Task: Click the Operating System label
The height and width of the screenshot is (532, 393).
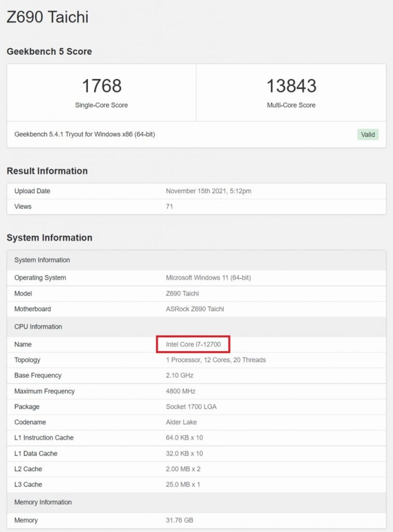Action: pyautogui.click(x=40, y=278)
